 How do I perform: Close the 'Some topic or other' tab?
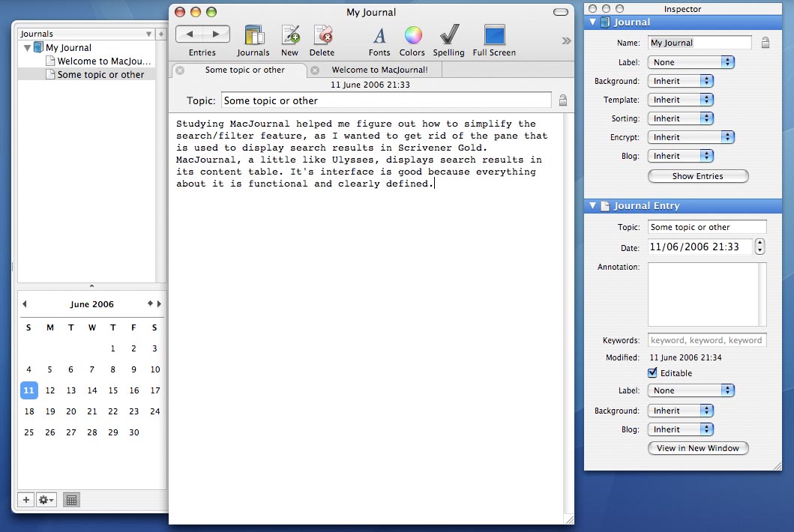(180, 70)
